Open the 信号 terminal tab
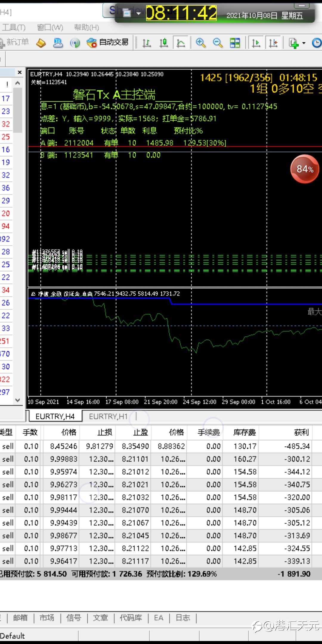Screen dimensions: 322x644 pos(74,618)
